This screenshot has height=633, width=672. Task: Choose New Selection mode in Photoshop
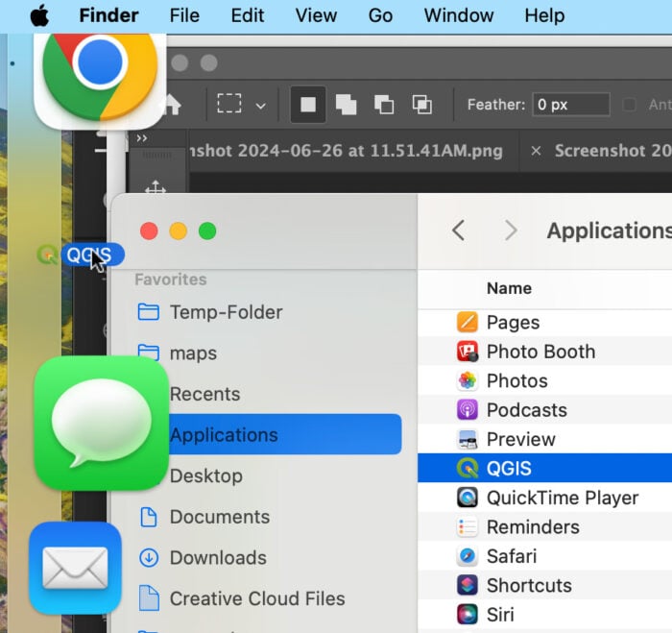pos(308,104)
